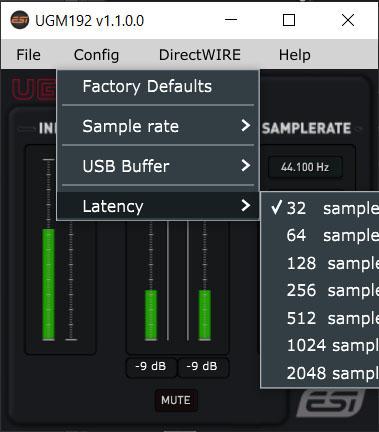Choose 256 samples latency
Image resolution: width=379 pixels, height=432 pixels.
pos(321,290)
